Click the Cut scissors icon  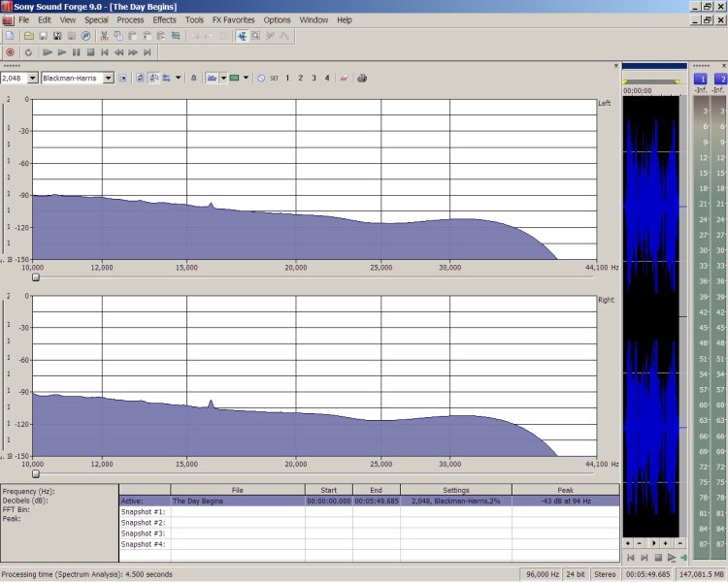click(104, 36)
